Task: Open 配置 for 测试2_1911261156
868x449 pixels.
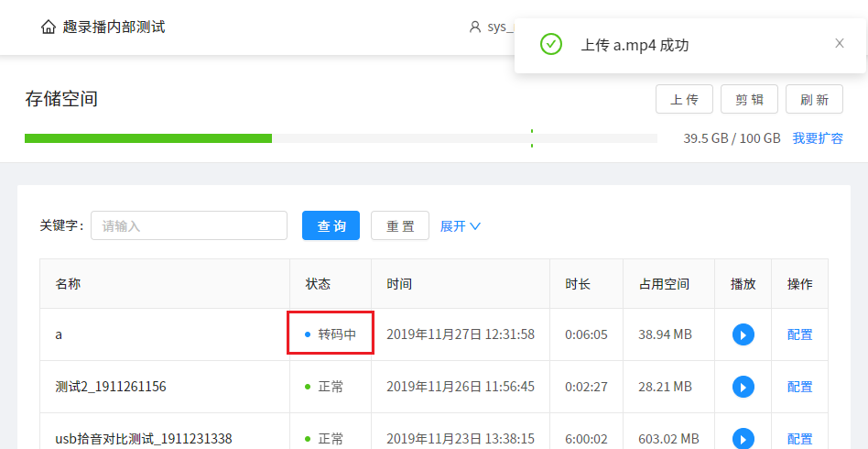Action: point(800,387)
